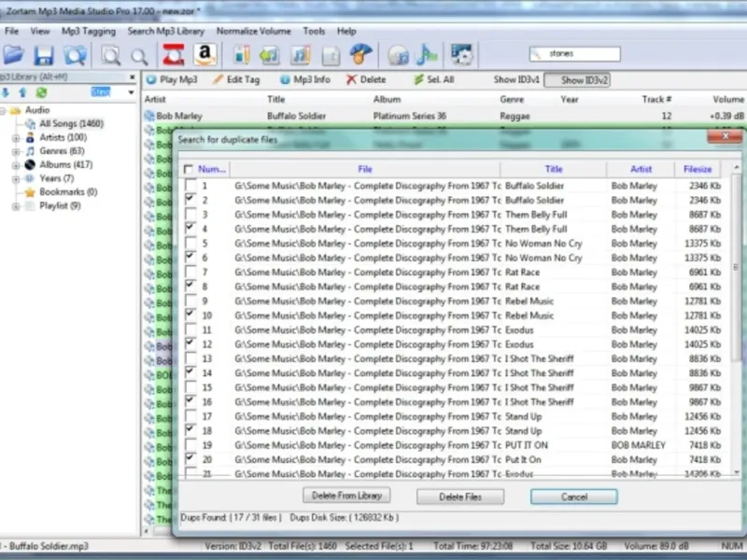Image resolution: width=747 pixels, height=560 pixels.
Task: Click Delete Files button
Action: coord(460,497)
